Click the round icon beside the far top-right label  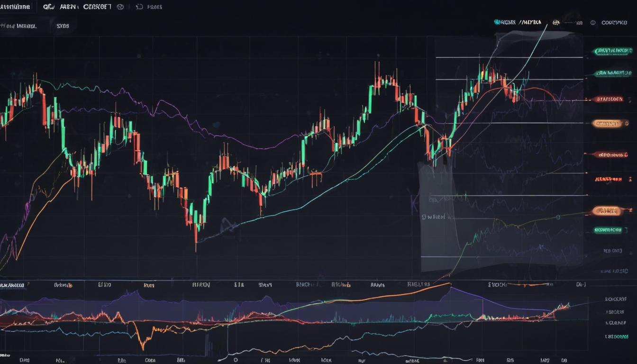coord(592,22)
